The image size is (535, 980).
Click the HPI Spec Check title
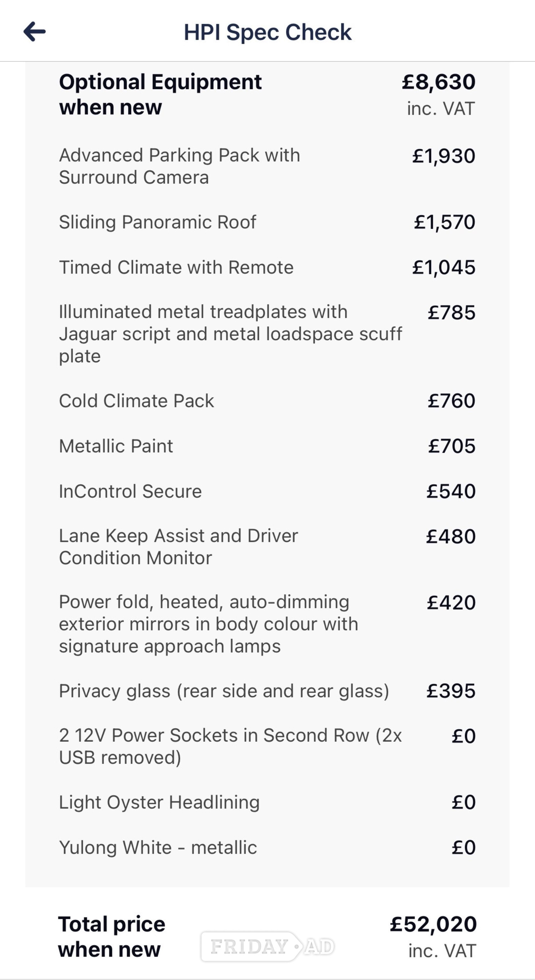(267, 32)
